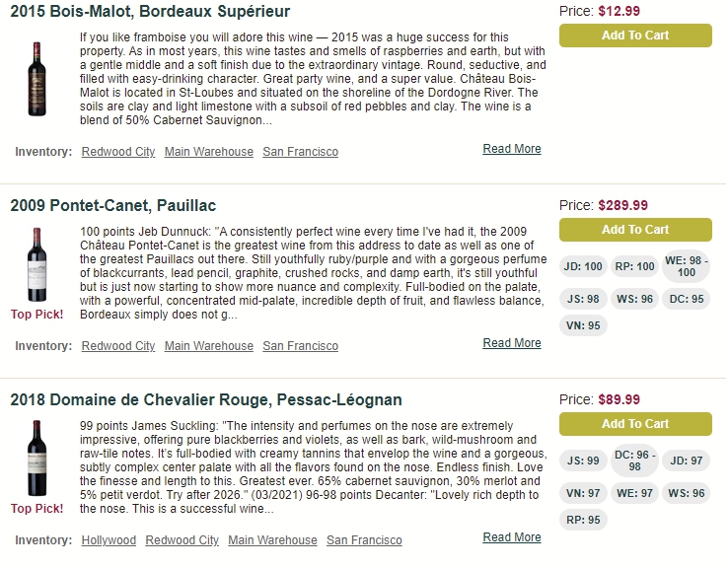Read More about the Pontet-Canet wine

[512, 343]
